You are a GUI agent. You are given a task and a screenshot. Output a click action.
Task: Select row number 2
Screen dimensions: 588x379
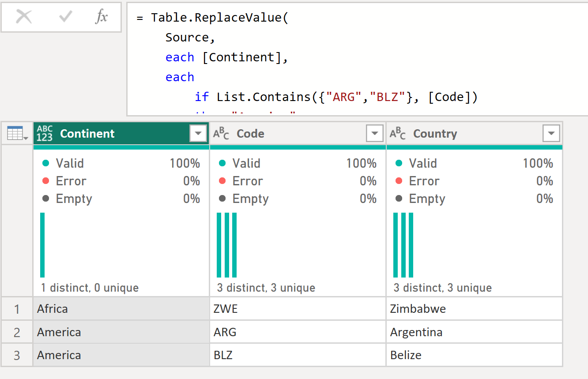17,332
